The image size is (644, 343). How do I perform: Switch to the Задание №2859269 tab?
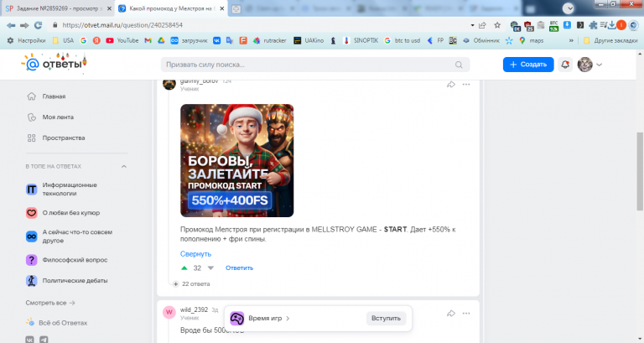58,8
